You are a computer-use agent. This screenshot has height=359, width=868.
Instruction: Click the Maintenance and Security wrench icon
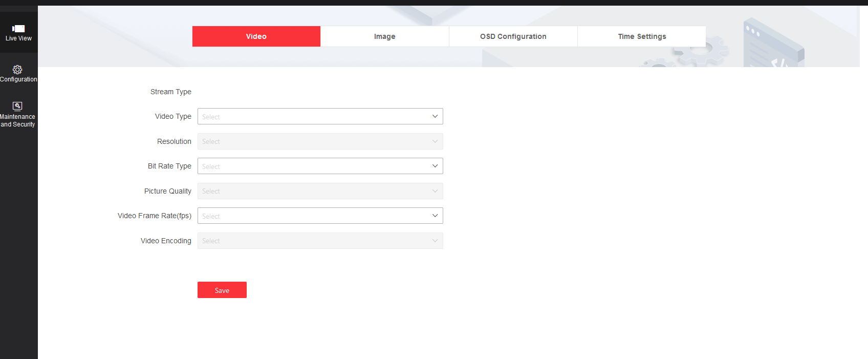pyautogui.click(x=17, y=106)
